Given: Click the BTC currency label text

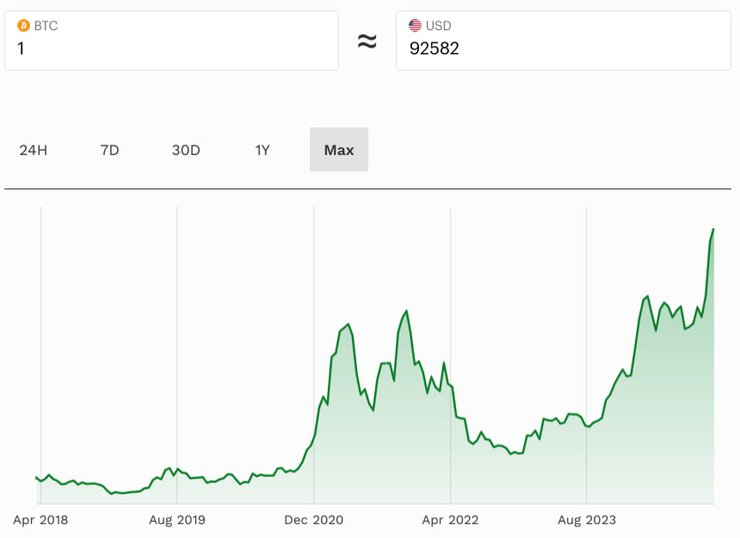Looking at the screenshot, I should point(46,26).
